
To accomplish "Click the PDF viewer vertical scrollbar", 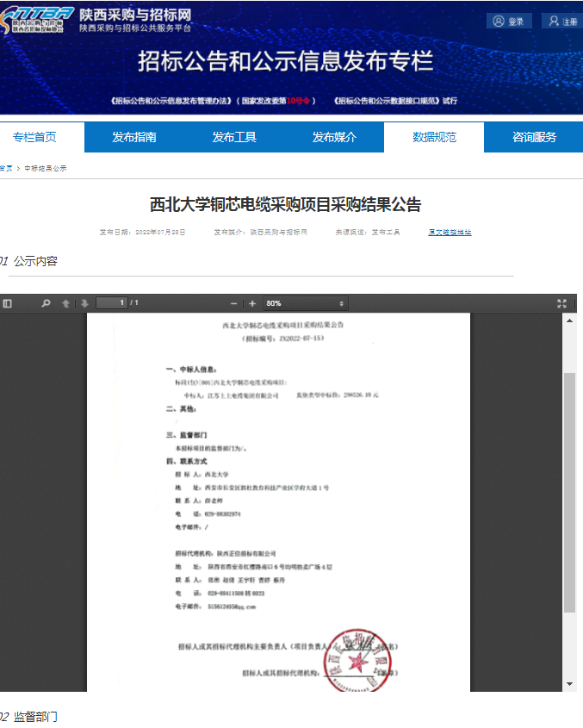I will tap(568, 491).
